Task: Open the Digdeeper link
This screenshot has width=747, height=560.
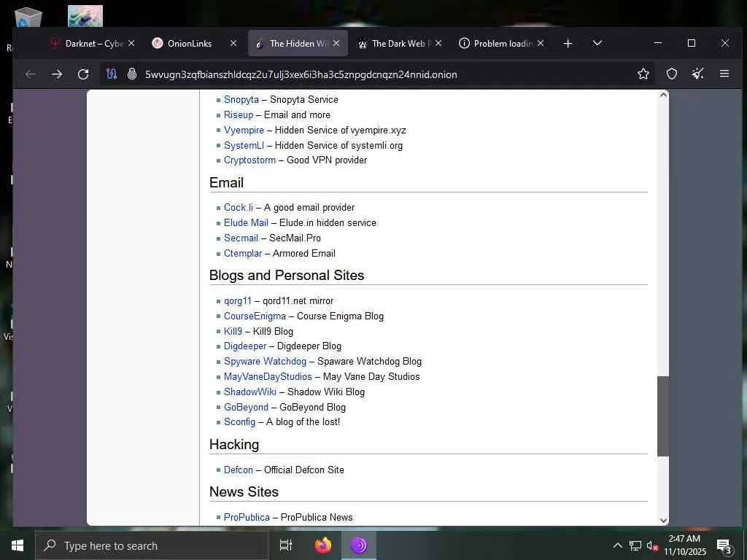Action: coord(245,346)
